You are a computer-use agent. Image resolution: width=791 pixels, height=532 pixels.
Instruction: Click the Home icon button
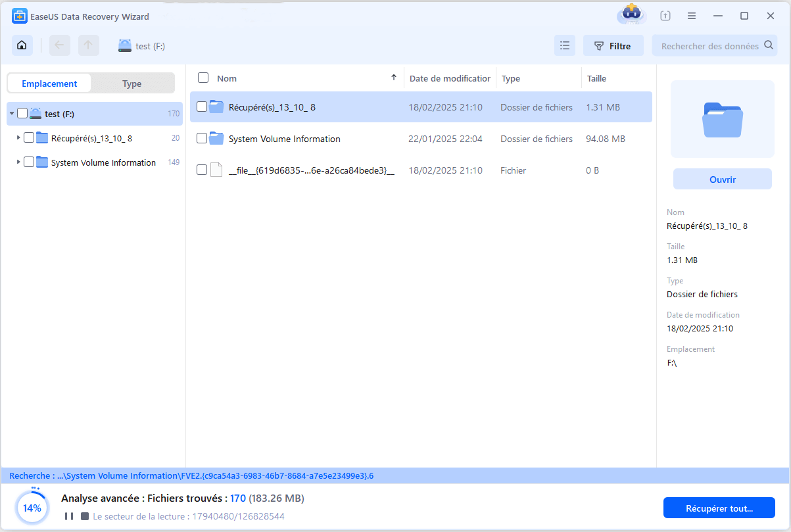point(22,45)
